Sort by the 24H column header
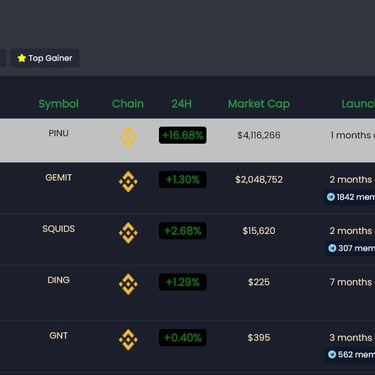Viewport: 375px width, 375px height. [182, 104]
